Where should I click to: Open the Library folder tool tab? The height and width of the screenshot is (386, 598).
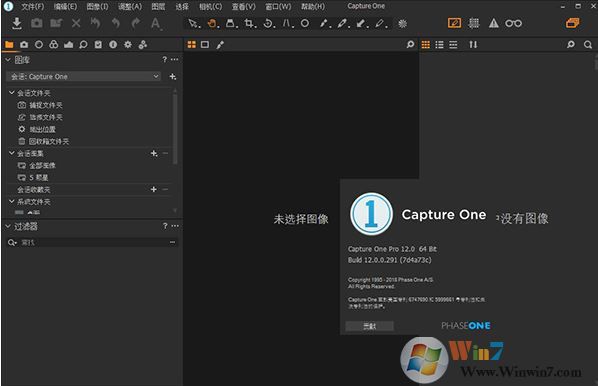[x=9, y=45]
